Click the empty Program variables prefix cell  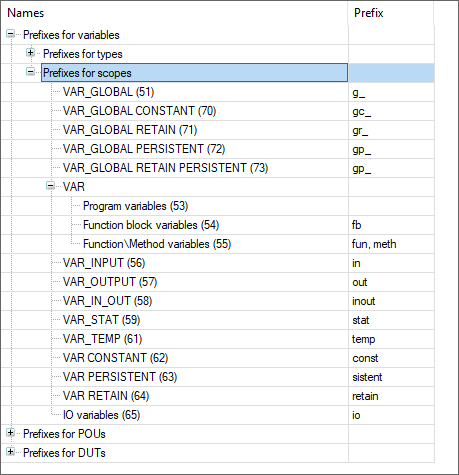click(391, 206)
